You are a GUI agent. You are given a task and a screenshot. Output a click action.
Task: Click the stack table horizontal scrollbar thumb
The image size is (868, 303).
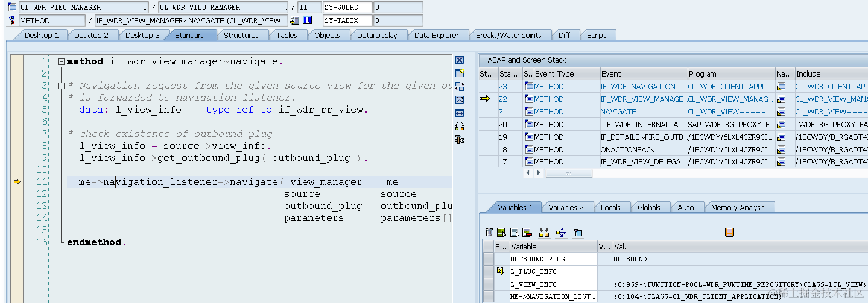pyautogui.click(x=568, y=173)
